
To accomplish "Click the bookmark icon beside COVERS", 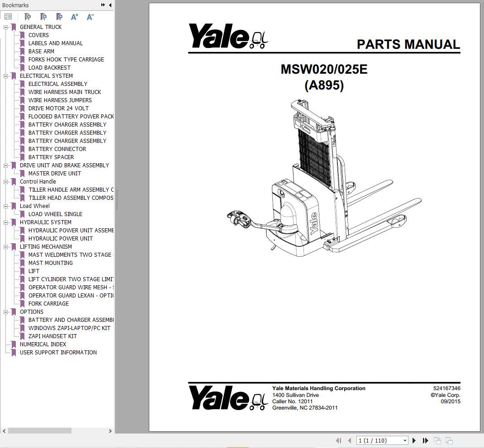I will coord(22,35).
